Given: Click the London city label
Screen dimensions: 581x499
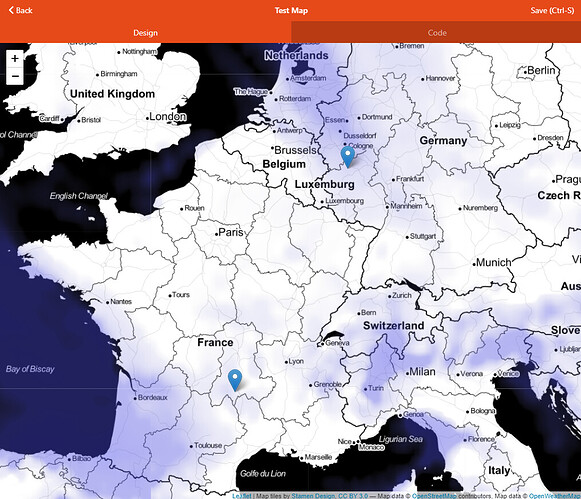Looking at the screenshot, I should pos(168,116).
